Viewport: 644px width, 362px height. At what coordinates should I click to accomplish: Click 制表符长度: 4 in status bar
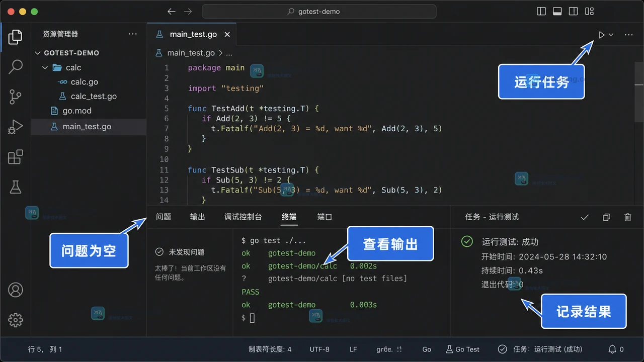coord(270,349)
